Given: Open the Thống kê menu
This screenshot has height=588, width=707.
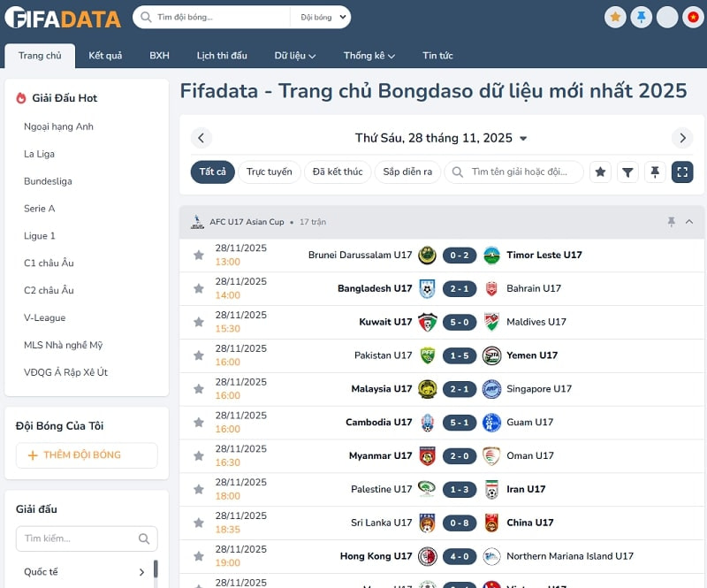Looking at the screenshot, I should click(x=369, y=55).
